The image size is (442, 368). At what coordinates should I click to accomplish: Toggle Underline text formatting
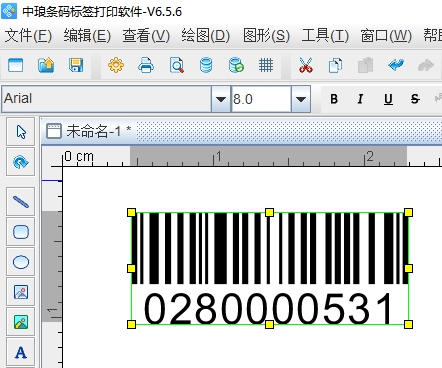388,99
